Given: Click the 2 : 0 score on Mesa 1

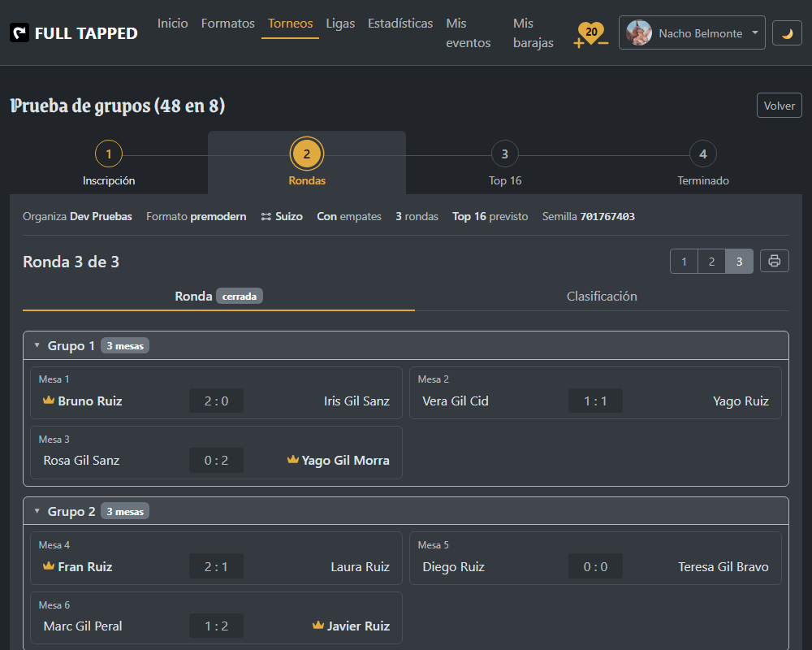Looking at the screenshot, I should tap(217, 401).
